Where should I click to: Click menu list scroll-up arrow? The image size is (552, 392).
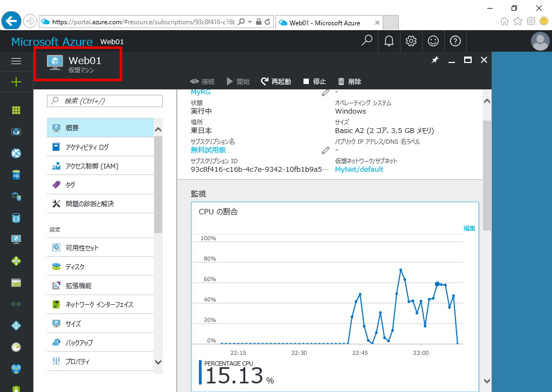158,130
